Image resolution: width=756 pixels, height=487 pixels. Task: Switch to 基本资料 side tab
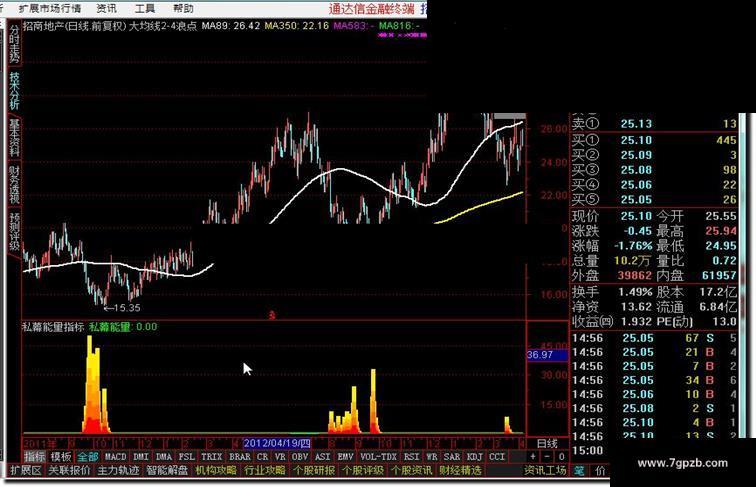(x=14, y=137)
